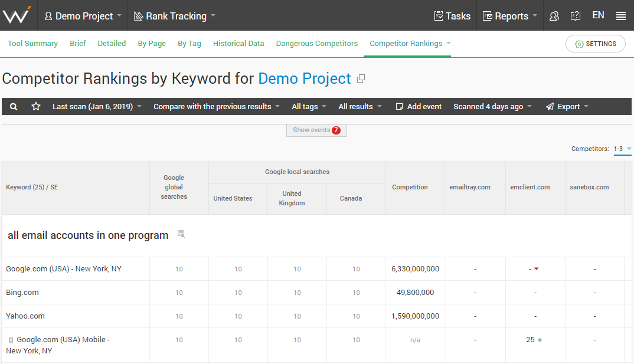Click the mobile device icon in Google Mobile row
This screenshot has width=634, height=364.
[11, 340]
